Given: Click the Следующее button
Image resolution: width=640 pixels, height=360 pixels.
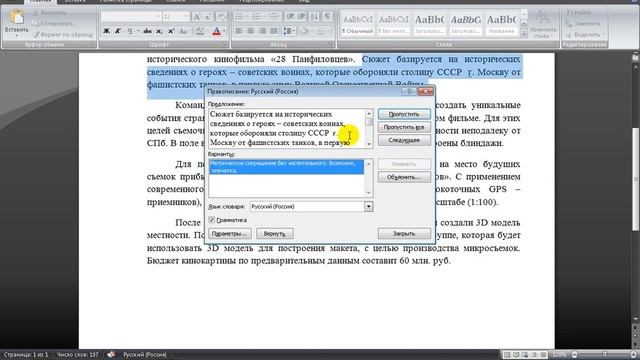Looking at the screenshot, I should coord(404,140).
